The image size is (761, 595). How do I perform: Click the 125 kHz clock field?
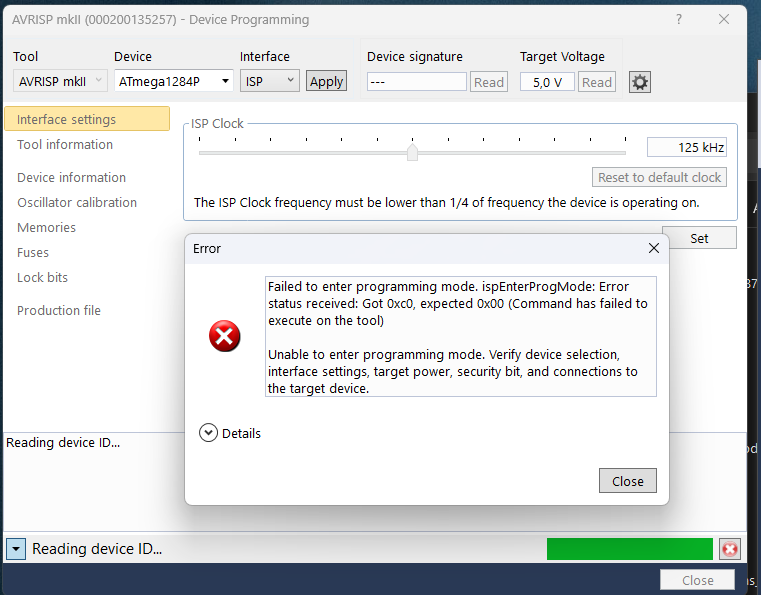[x=687, y=147]
